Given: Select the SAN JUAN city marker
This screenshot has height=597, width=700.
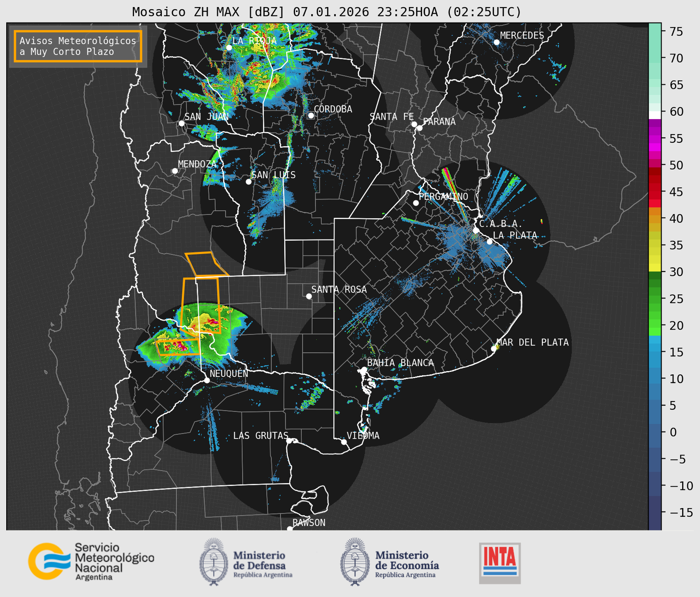Looking at the screenshot, I should [x=181, y=123].
